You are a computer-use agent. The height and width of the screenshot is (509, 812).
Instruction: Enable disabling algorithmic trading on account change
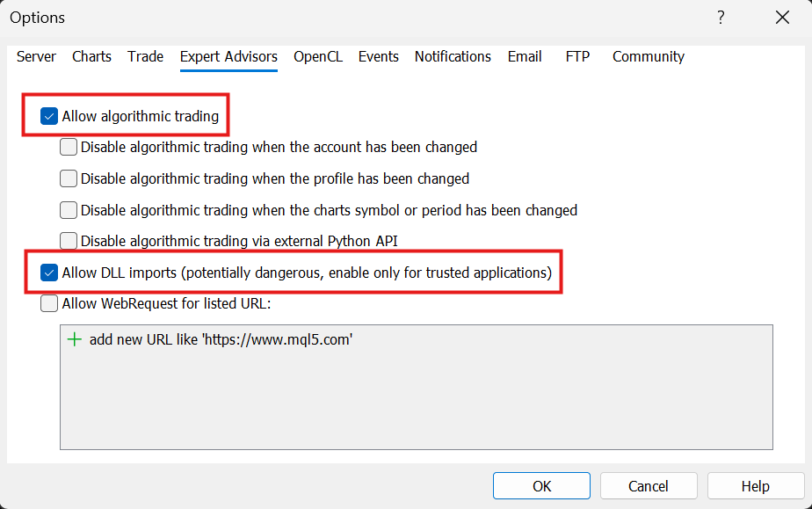[68, 147]
